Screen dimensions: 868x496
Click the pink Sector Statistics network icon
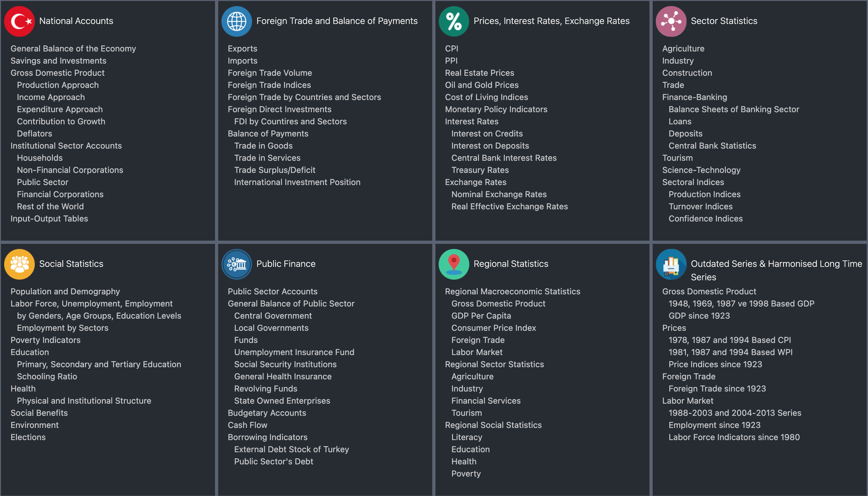pyautogui.click(x=671, y=21)
